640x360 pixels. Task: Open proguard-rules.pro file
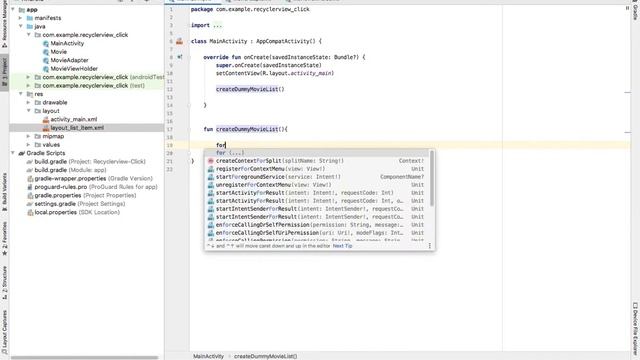[96, 187]
